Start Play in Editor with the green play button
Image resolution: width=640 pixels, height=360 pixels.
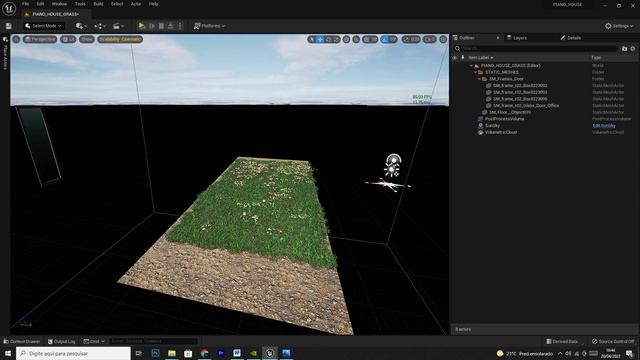point(142,26)
